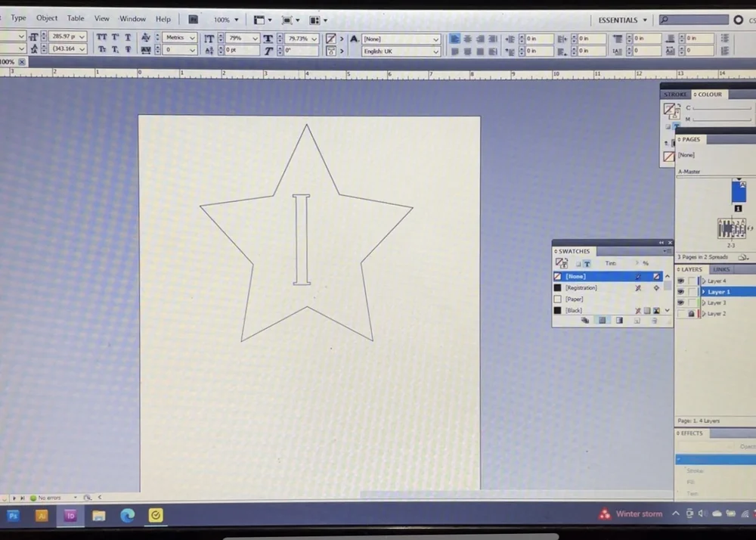756x540 pixels.
Task: Click Show Gradient Swatches icon in Swatches footer
Action: pyautogui.click(x=620, y=321)
